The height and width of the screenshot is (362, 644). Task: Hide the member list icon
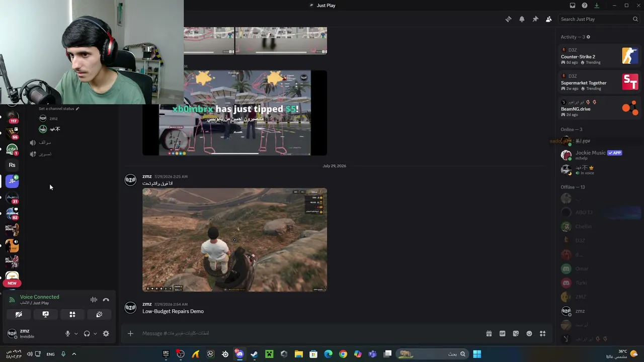pyautogui.click(x=549, y=19)
